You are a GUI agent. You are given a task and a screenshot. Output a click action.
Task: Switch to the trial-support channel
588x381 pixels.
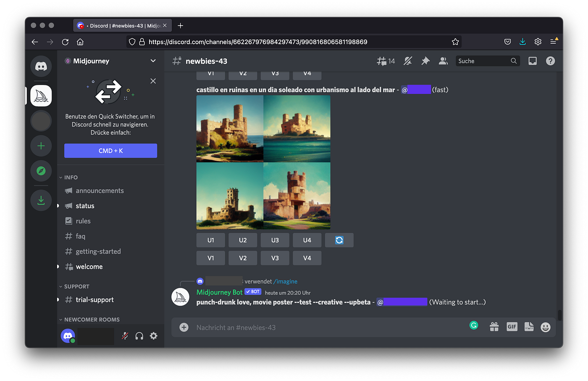click(94, 299)
